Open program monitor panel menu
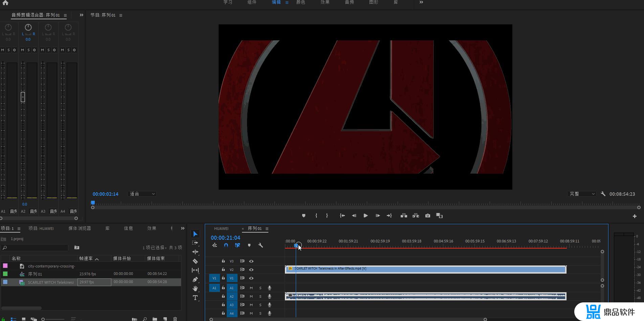Viewport: 644px width, 321px height. coord(121,15)
